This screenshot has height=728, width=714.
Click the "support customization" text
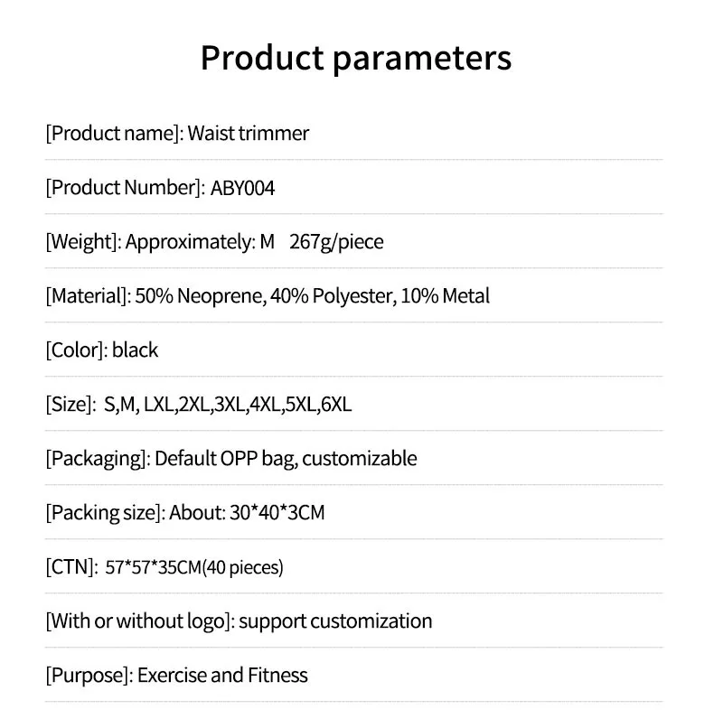pos(335,621)
